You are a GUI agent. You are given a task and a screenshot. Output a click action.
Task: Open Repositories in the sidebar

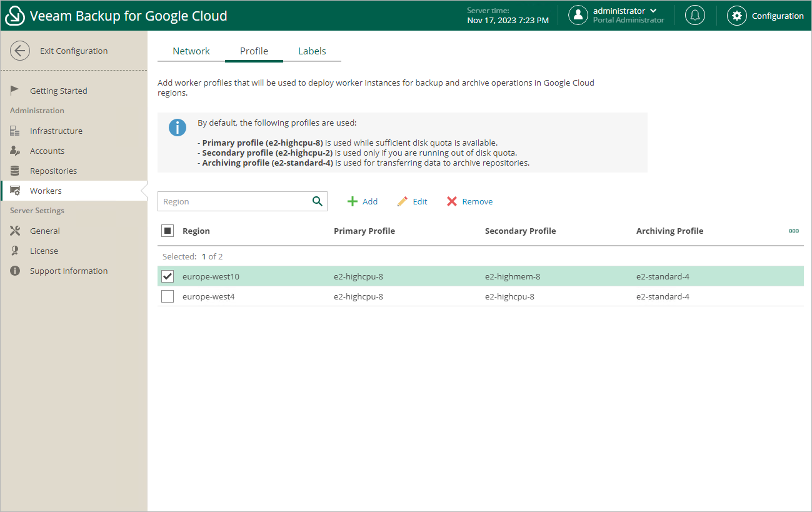53,171
